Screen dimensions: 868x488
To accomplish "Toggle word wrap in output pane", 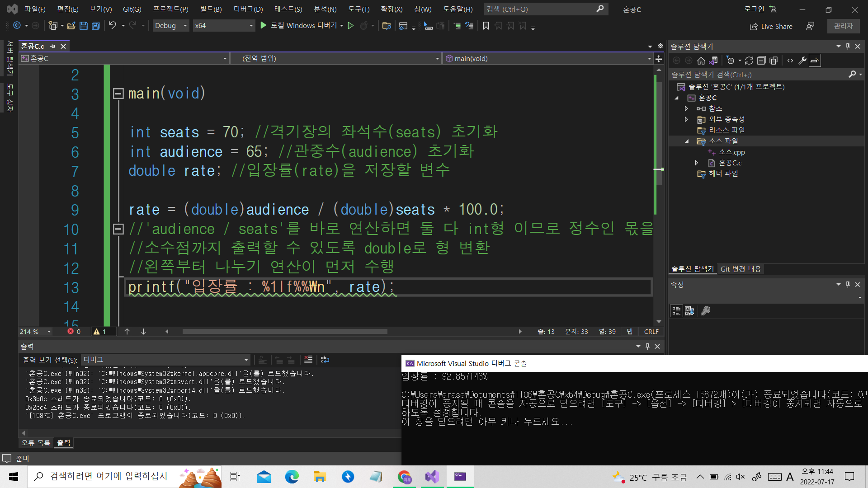I will pos(325,360).
